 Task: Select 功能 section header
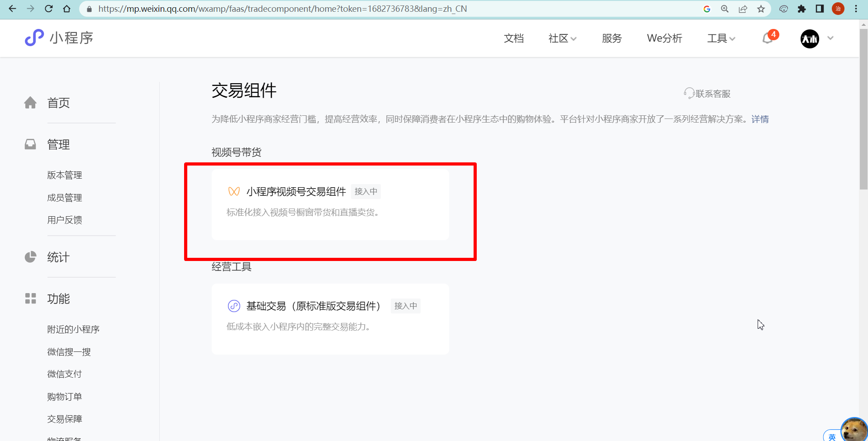click(58, 299)
